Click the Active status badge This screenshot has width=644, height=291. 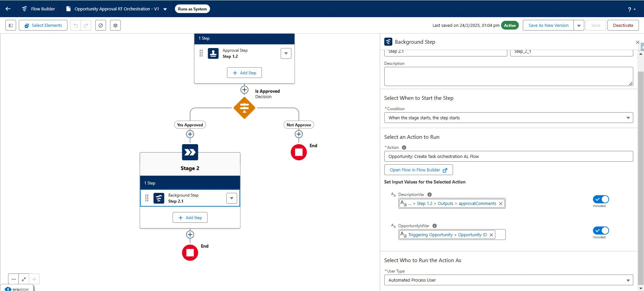(x=510, y=25)
